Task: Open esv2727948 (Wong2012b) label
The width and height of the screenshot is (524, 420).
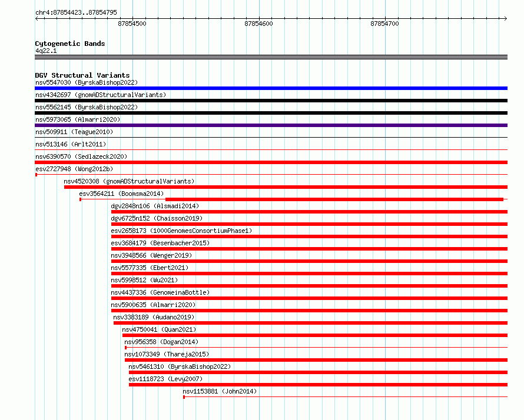Action: (74, 169)
